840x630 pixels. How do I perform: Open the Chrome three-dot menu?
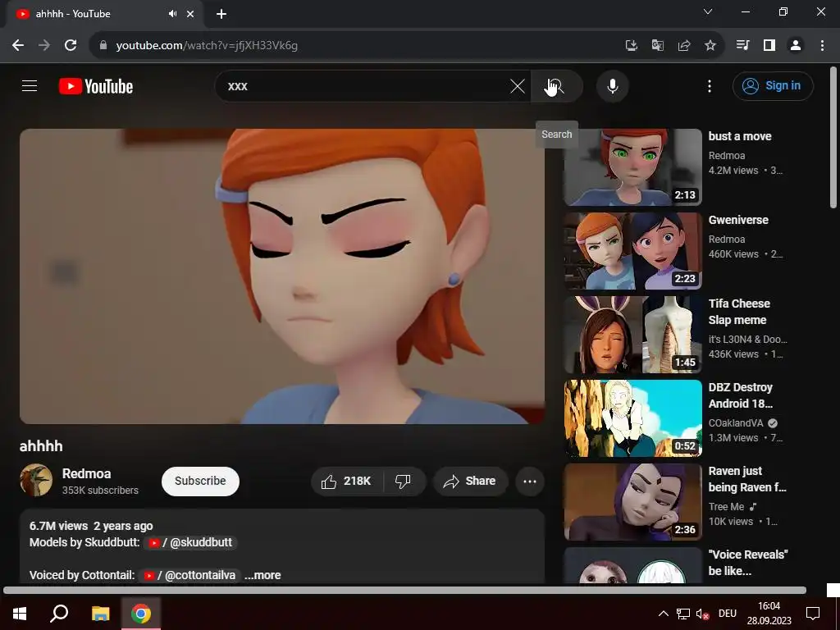(x=822, y=46)
